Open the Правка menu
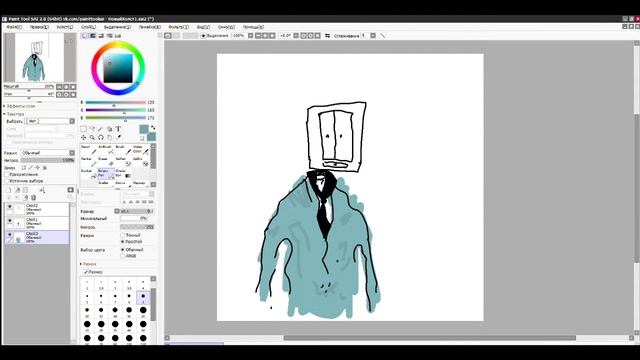Viewport: 640px width, 360px height. (39, 27)
